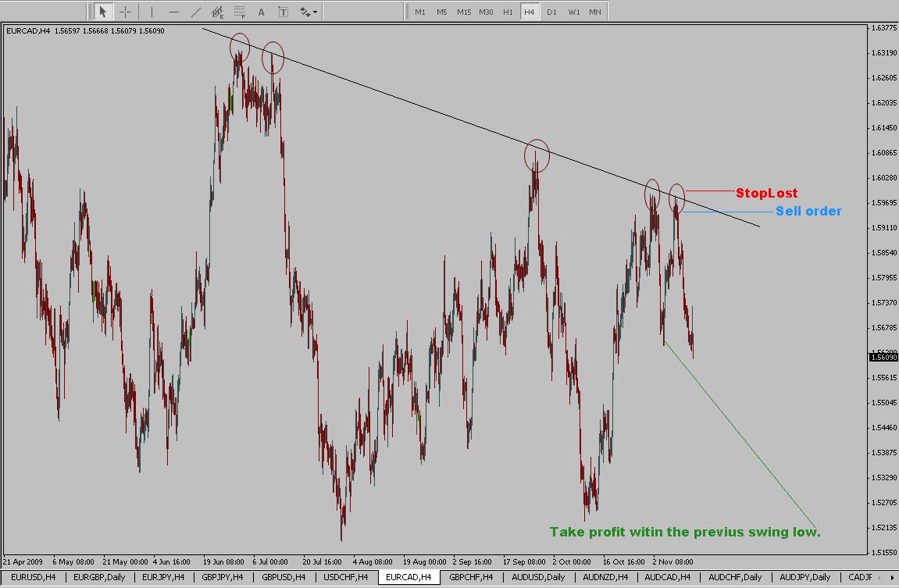The width and height of the screenshot is (899, 588).
Task: Activate the crosshair tool
Action: point(125,12)
